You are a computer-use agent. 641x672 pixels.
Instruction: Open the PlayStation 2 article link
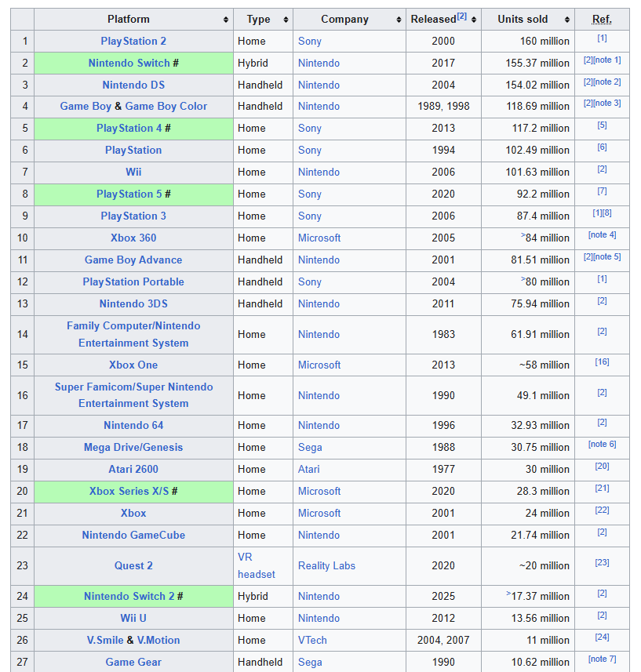[x=133, y=41]
